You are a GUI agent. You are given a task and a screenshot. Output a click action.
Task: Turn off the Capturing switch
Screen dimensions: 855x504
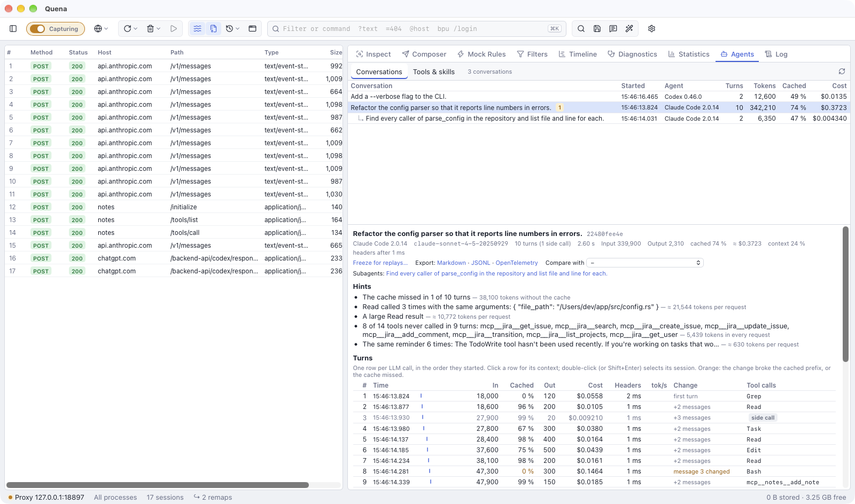(37, 29)
